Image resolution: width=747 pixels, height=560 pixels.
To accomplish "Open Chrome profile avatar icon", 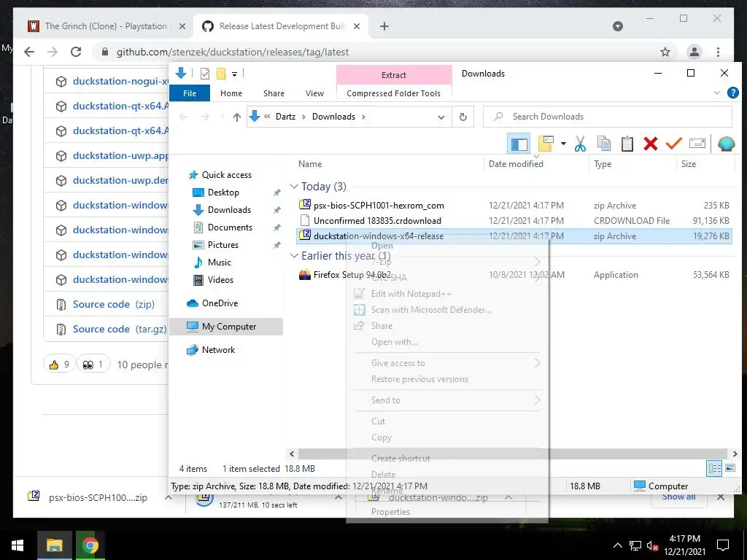I will pyautogui.click(x=694, y=52).
